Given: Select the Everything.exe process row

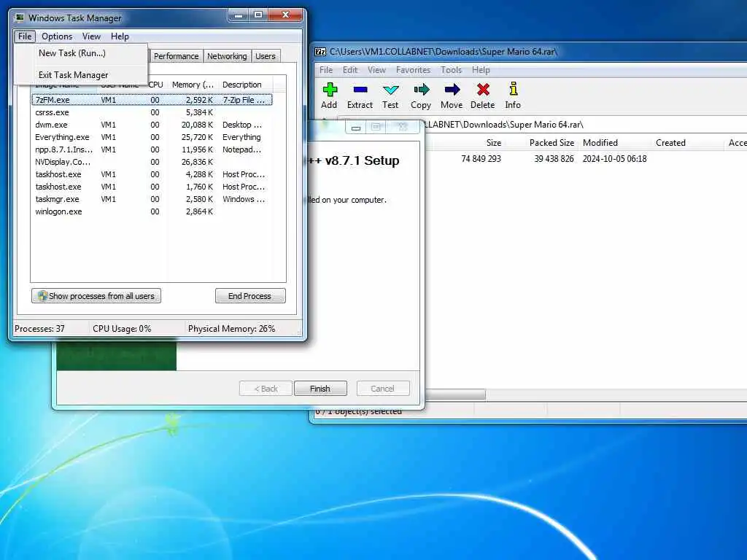Looking at the screenshot, I should point(152,137).
